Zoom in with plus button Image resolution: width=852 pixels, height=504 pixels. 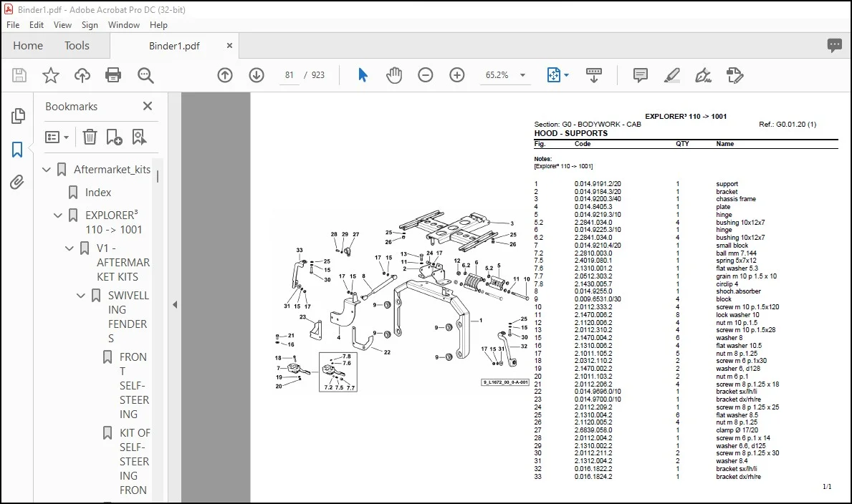pyautogui.click(x=457, y=75)
